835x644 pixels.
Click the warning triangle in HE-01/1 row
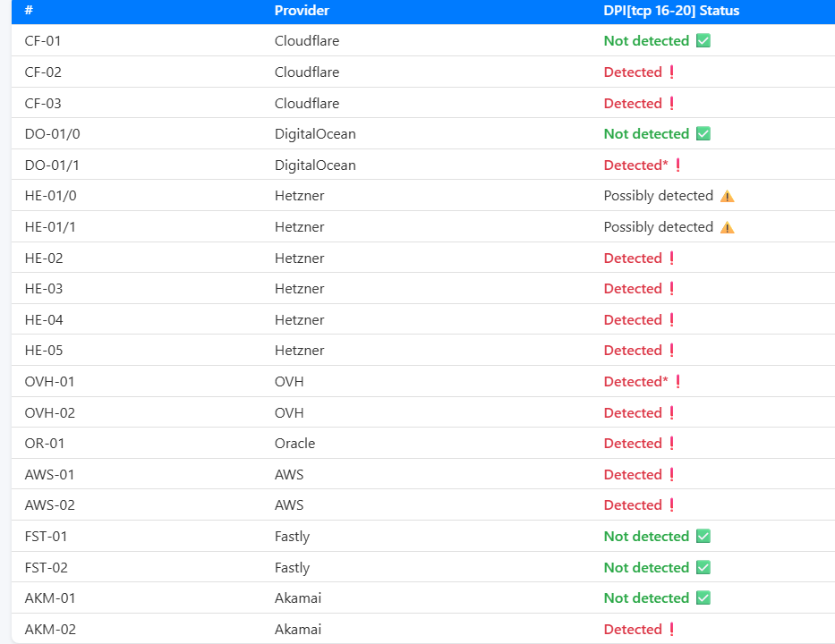(x=727, y=228)
